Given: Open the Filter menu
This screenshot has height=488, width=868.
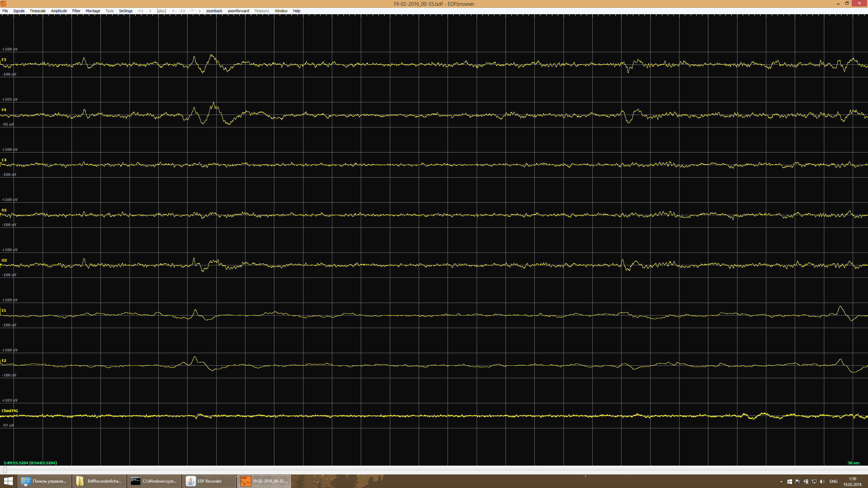Looking at the screenshot, I should pyautogui.click(x=76, y=11).
